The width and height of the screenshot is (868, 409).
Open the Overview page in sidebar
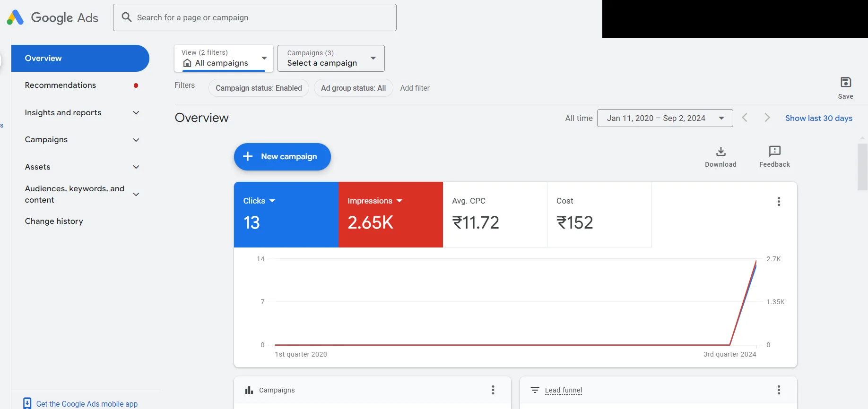(80, 58)
